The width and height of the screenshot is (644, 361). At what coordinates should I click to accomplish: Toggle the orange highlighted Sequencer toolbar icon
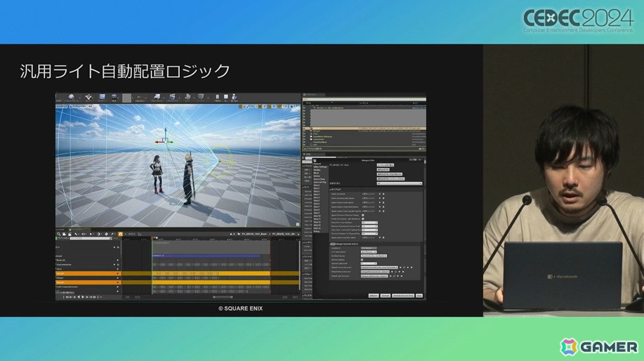120,234
